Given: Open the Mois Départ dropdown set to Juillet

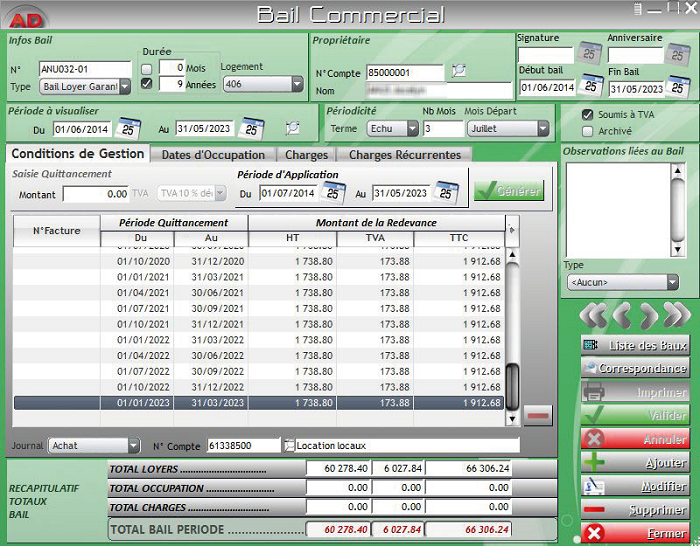Looking at the screenshot, I should [x=543, y=129].
